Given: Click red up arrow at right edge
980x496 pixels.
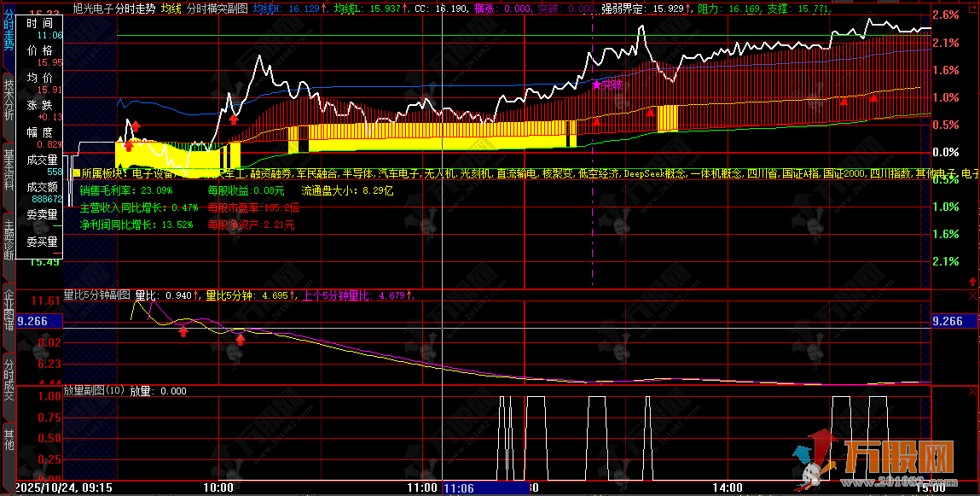Looking at the screenshot, I should click(x=971, y=282).
